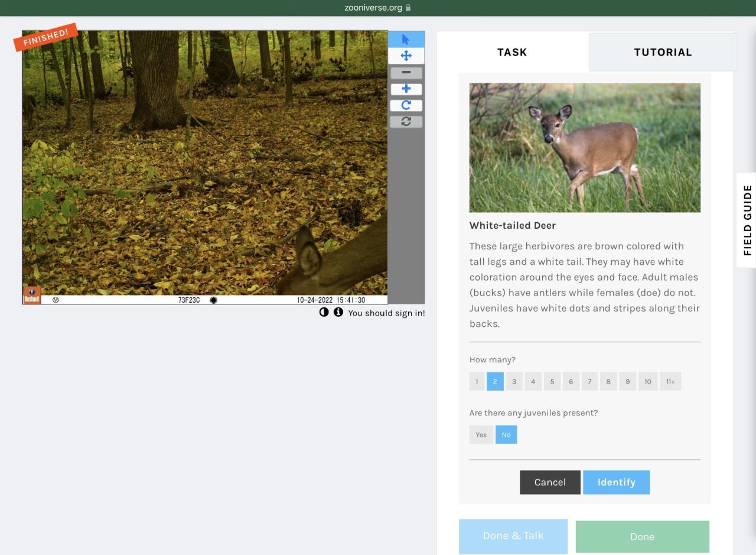Choose Yes for juveniles present
Screen dimensions: 756x555
point(481,434)
